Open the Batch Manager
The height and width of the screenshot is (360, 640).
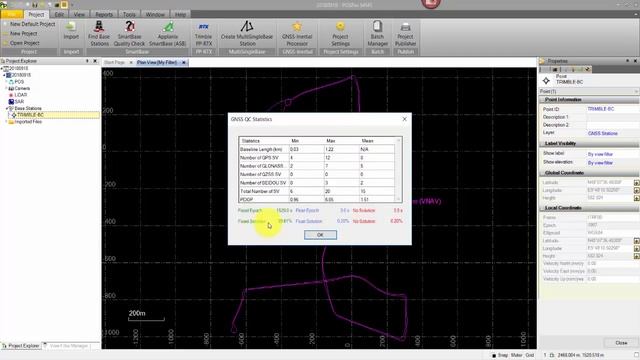(x=378, y=33)
